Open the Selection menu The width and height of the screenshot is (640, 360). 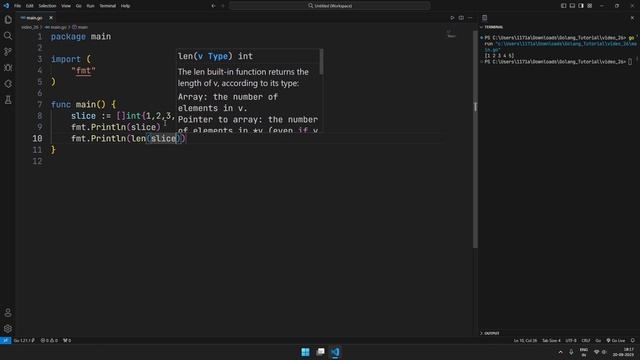[x=47, y=6]
